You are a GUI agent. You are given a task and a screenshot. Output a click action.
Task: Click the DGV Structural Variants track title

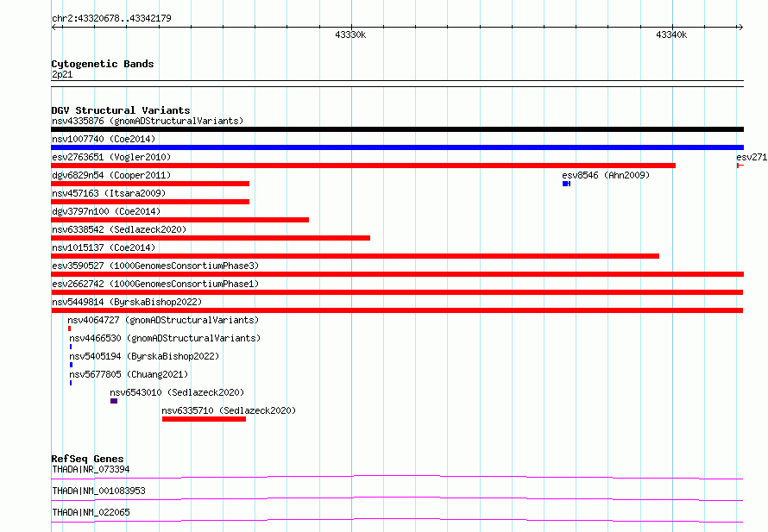pyautogui.click(x=121, y=110)
